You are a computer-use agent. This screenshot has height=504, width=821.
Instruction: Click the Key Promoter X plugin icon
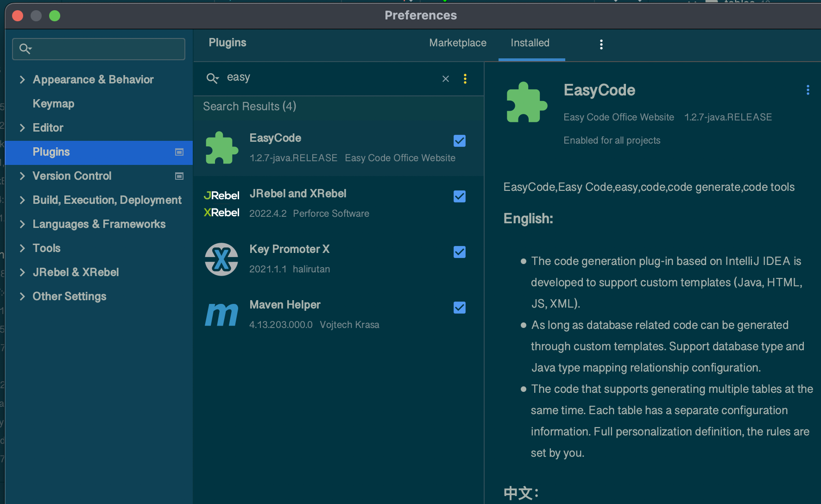point(221,259)
